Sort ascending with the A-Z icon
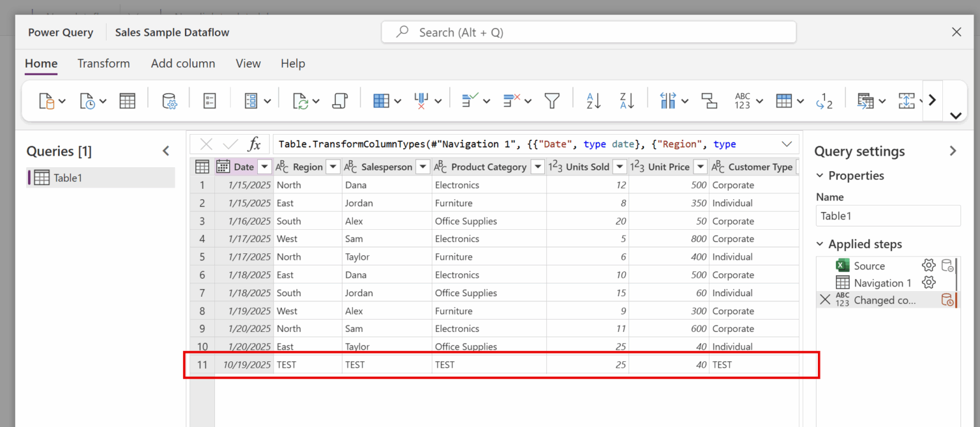Viewport: 980px width, 427px height. [593, 101]
